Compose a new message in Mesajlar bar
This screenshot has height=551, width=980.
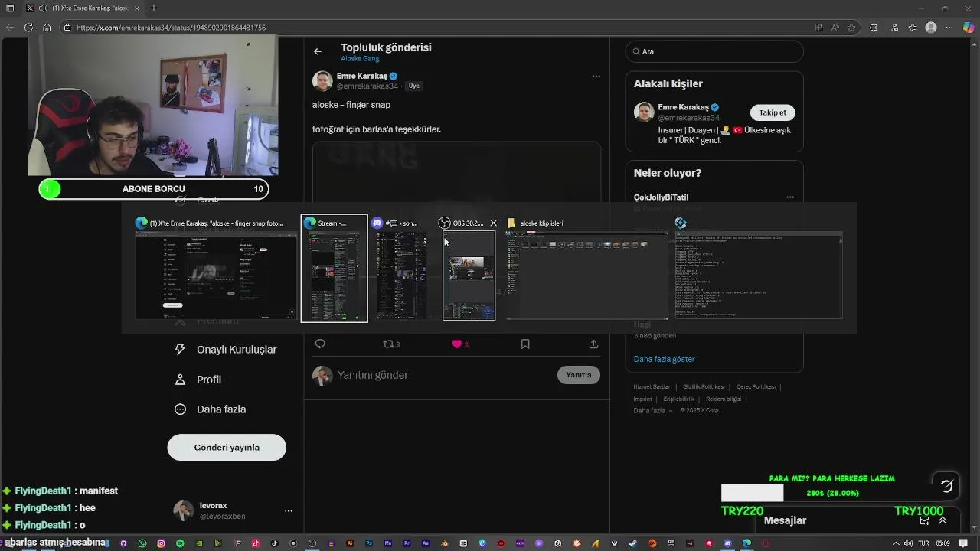(x=925, y=520)
